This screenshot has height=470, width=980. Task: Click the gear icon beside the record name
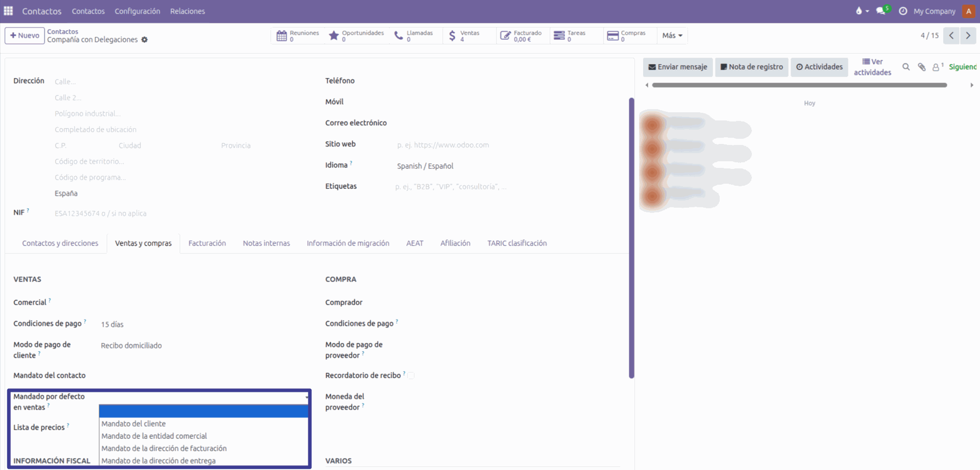coord(144,40)
